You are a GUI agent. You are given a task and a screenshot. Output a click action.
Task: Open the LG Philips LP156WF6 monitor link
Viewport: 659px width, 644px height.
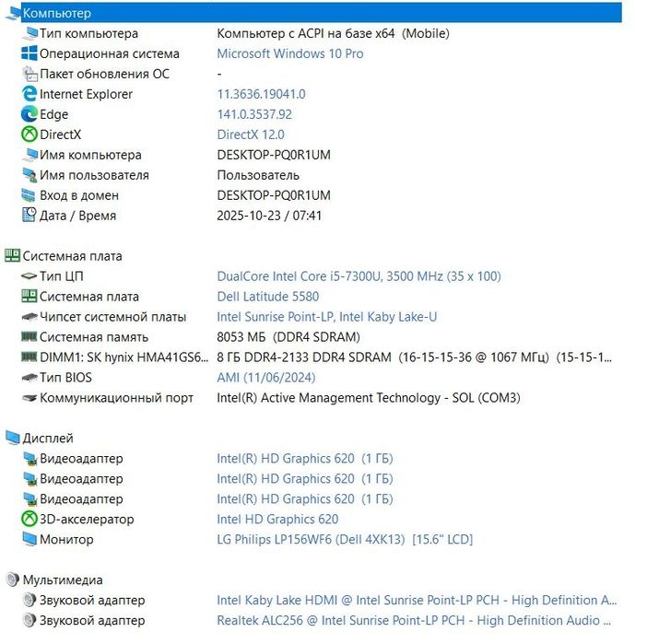[345, 539]
